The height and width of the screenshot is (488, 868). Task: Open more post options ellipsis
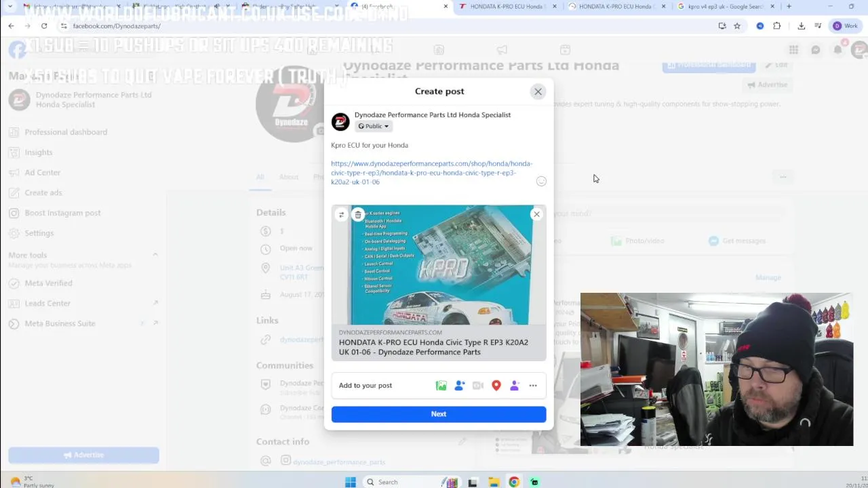[533, 386]
